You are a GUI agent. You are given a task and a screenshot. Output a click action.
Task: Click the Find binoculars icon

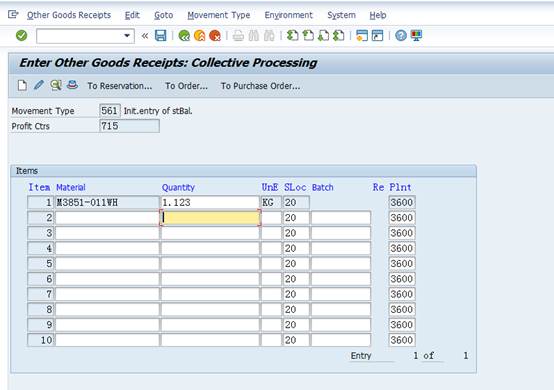254,35
